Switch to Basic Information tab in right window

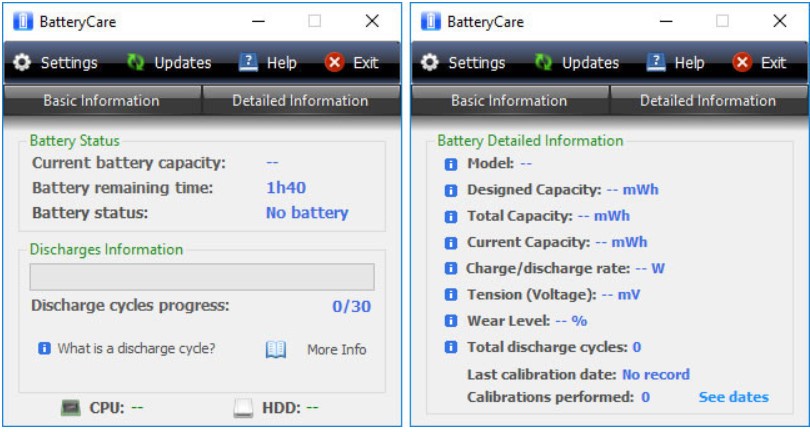[x=509, y=101]
